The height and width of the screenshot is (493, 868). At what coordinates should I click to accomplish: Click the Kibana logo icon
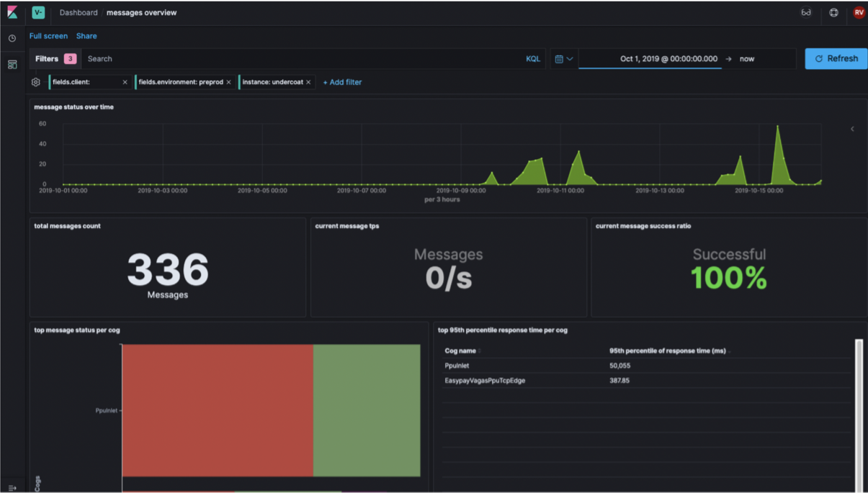[12, 12]
